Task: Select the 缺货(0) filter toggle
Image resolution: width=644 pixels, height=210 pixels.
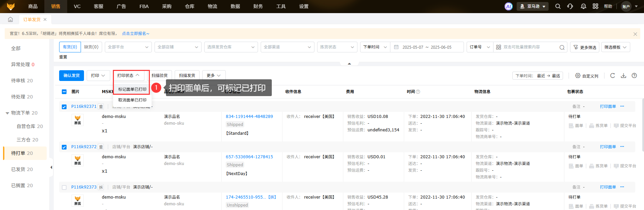Action: [x=91, y=47]
